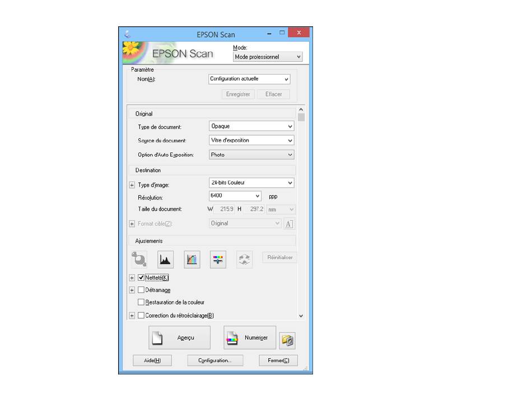
Task: Enable the Détramage checkbox
Action: tap(141, 290)
